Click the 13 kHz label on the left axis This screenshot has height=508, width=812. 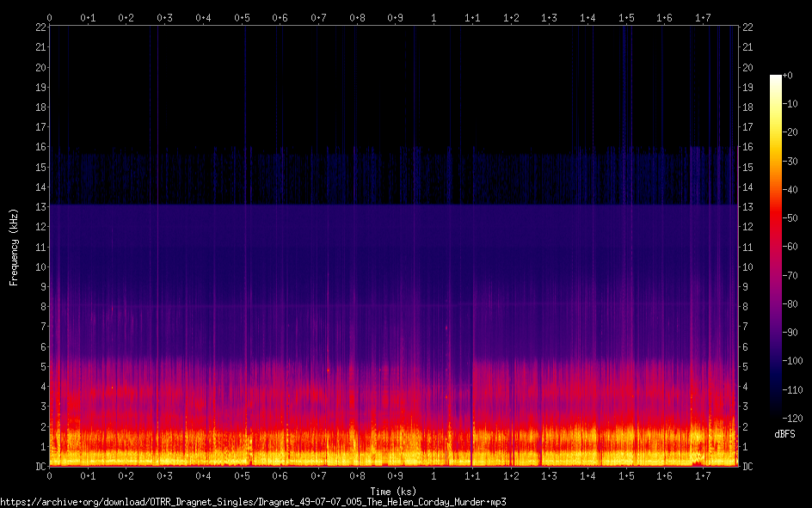(39, 207)
